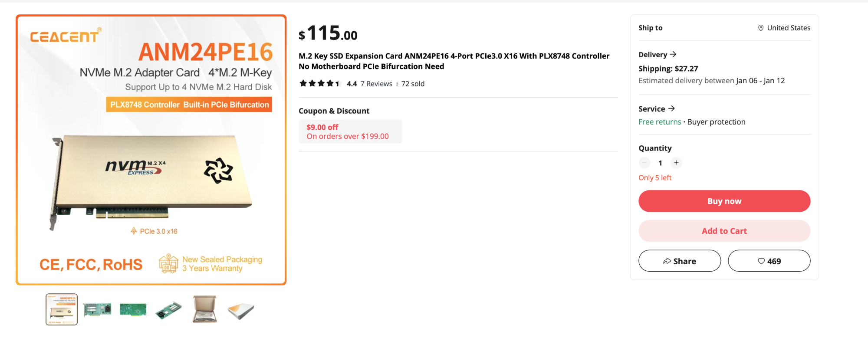
Task: Click the star rating icons
Action: point(320,83)
